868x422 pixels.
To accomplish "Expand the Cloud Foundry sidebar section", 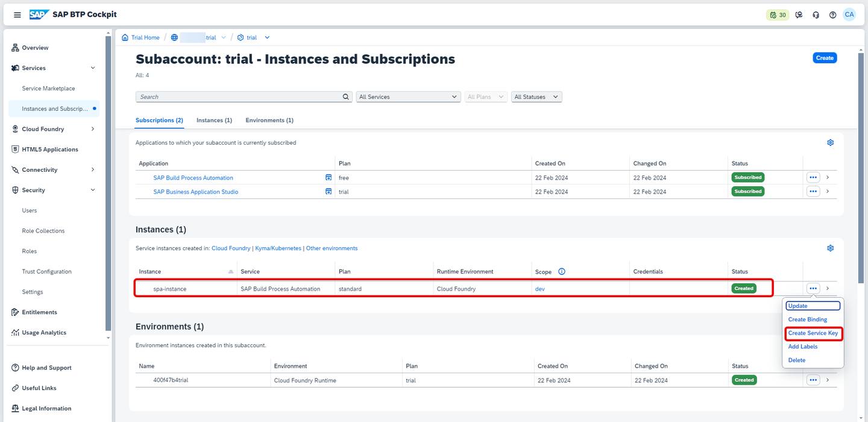I will click(93, 129).
